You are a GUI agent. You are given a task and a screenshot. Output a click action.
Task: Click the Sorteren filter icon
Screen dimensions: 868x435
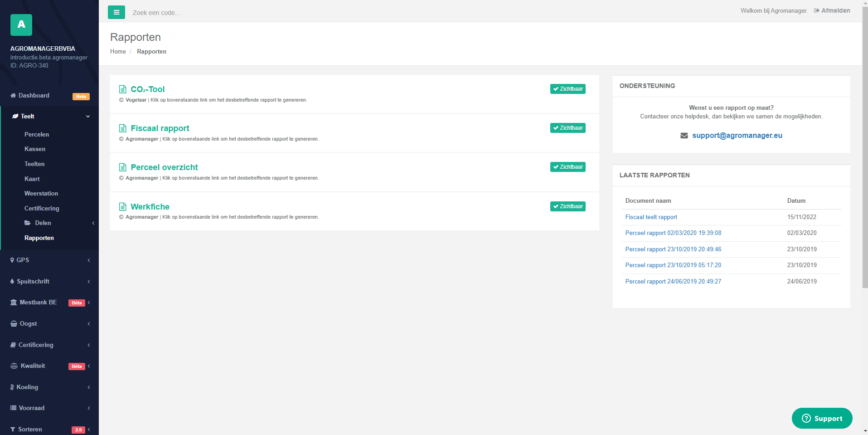[13, 430]
